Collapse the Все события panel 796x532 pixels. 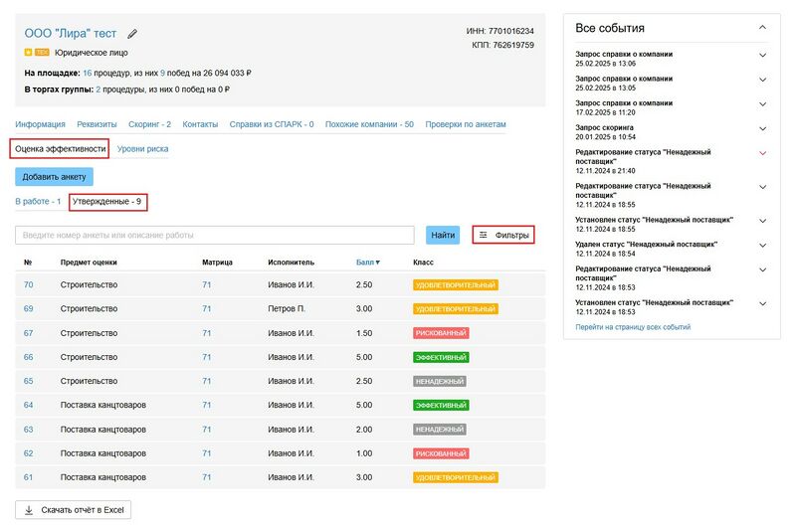click(x=762, y=28)
